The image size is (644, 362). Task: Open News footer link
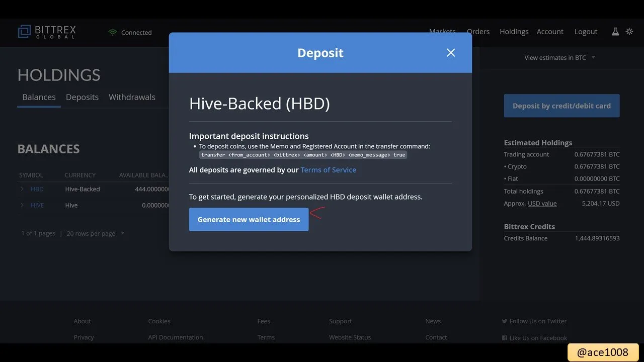433,321
